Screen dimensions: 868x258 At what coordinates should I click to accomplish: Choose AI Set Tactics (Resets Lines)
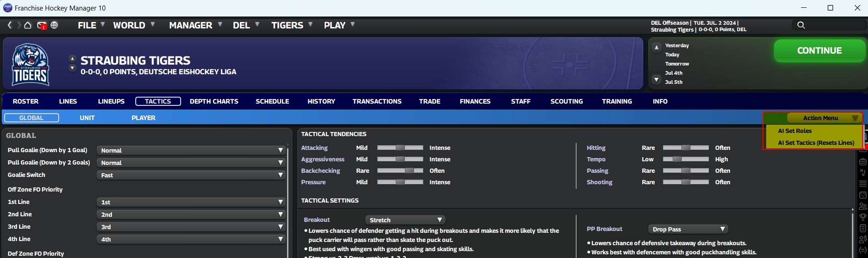coord(816,143)
